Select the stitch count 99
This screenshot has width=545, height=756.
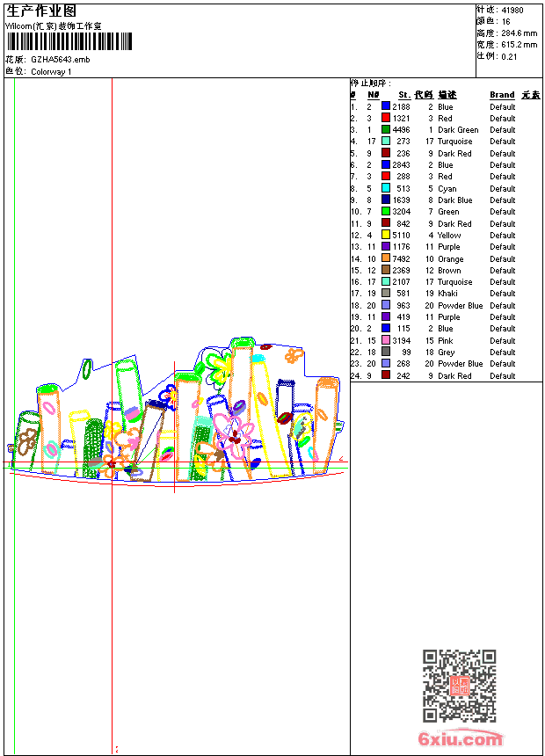pyautogui.click(x=406, y=353)
